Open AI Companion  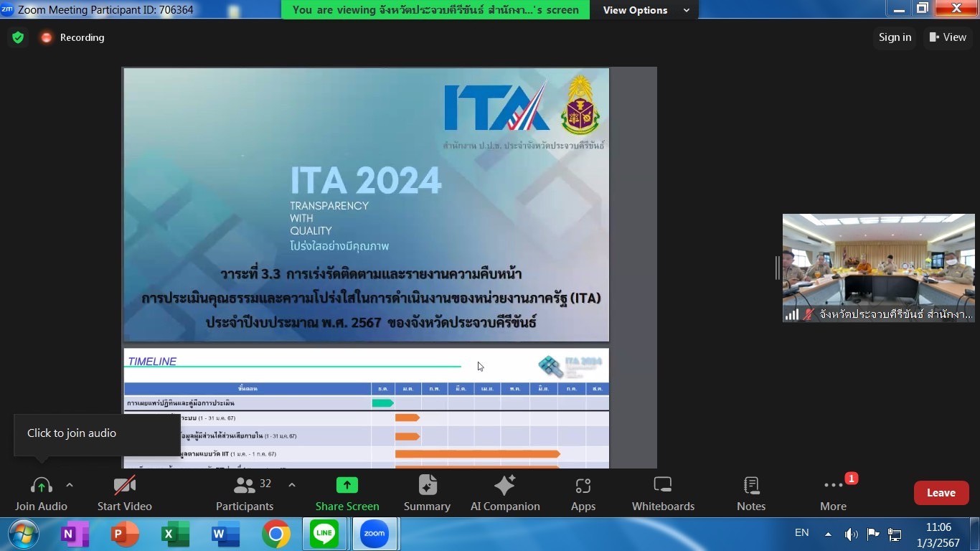pos(505,494)
